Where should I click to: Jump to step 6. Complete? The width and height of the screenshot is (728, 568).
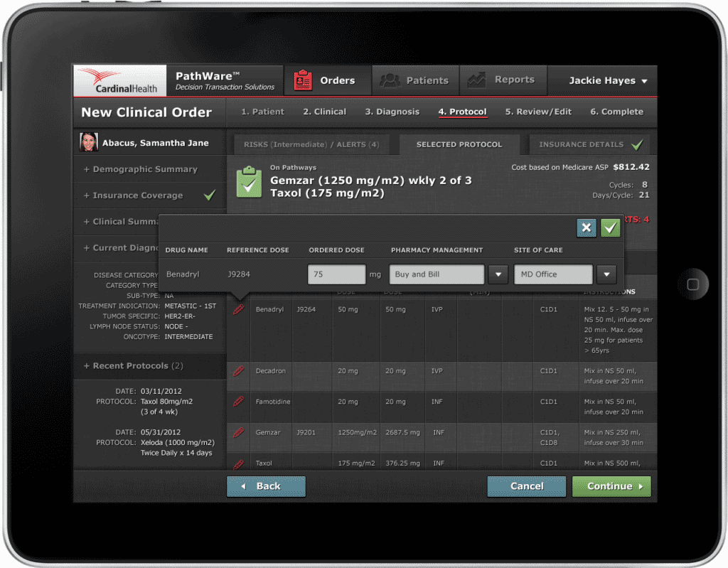pyautogui.click(x=616, y=112)
